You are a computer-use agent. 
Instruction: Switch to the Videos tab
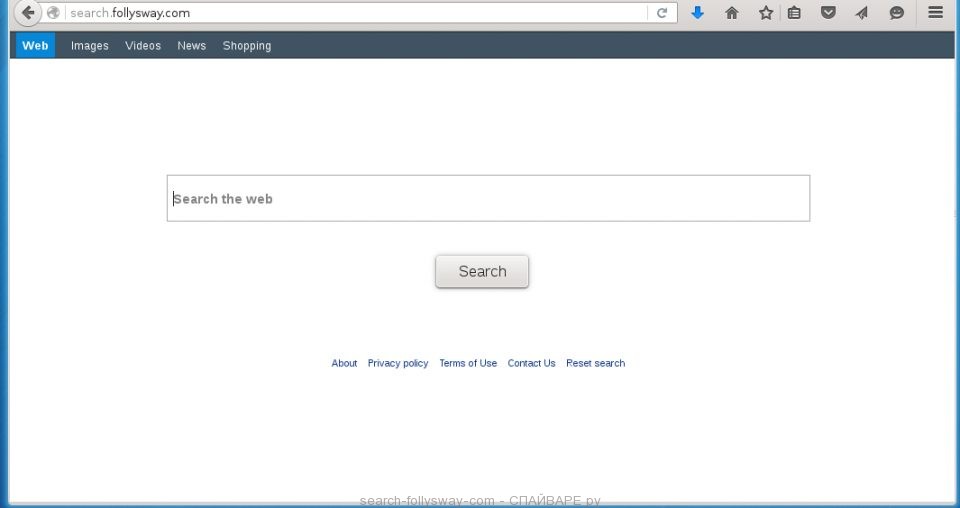143,46
